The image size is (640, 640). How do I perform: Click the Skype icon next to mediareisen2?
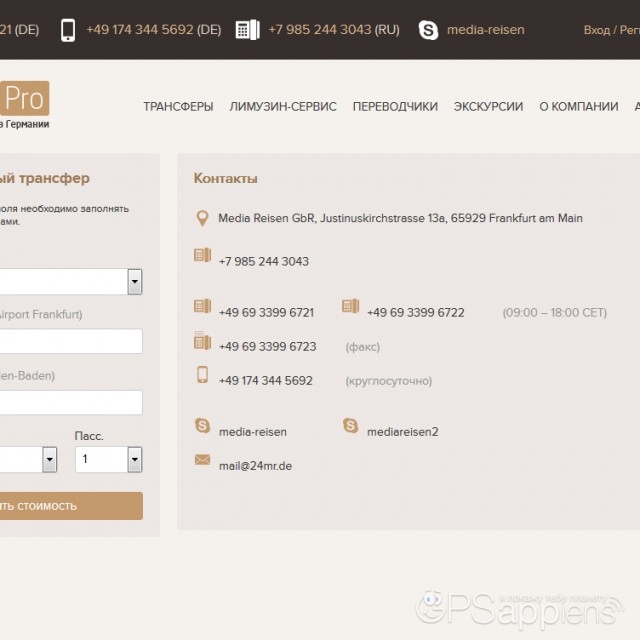click(350, 426)
